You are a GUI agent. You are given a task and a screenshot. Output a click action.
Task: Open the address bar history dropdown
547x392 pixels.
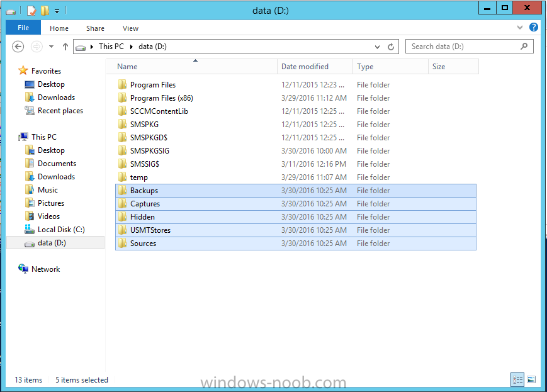point(377,47)
